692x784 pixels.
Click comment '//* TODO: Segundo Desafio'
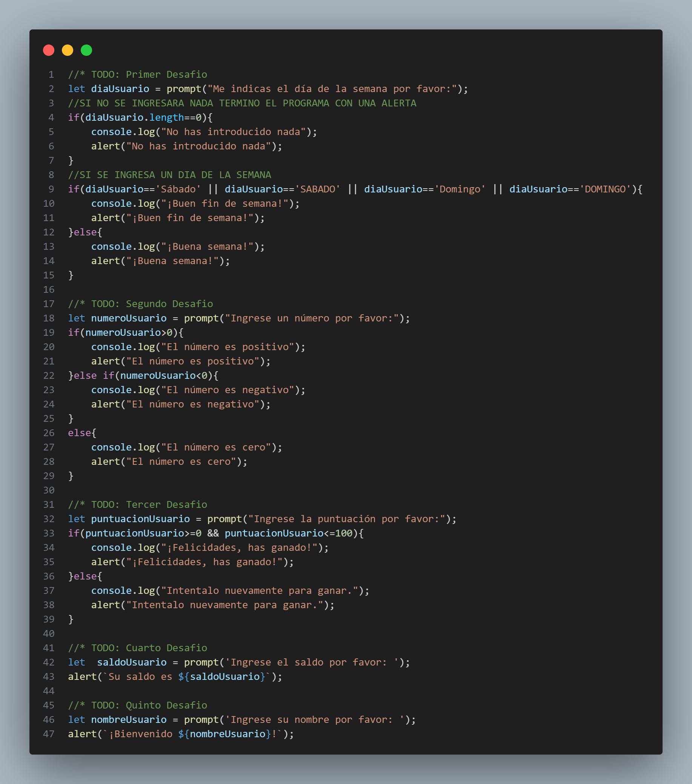[x=140, y=304]
